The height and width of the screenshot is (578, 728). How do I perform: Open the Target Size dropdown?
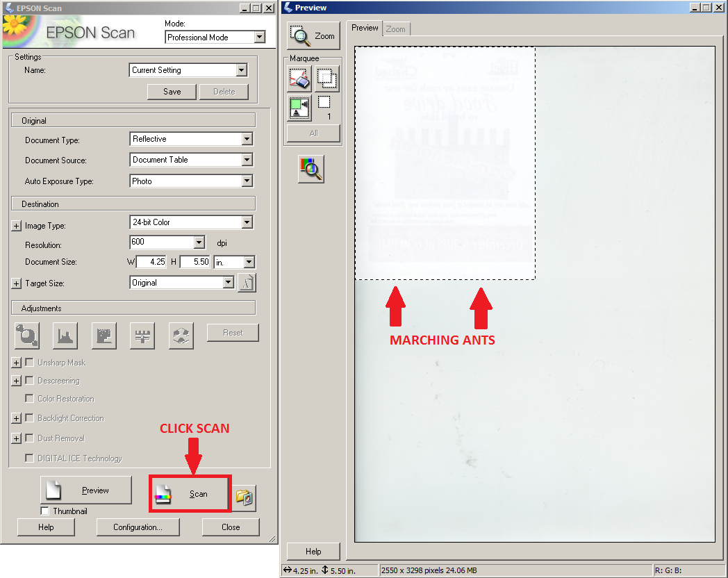[x=182, y=282]
